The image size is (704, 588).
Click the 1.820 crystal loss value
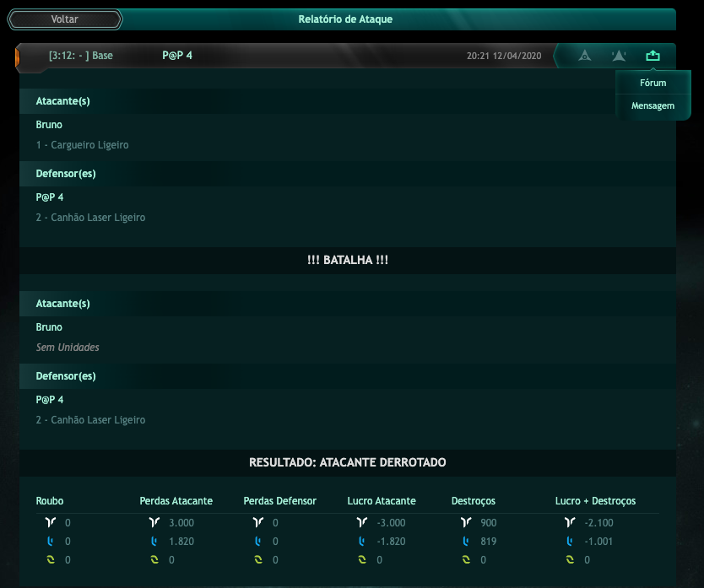[181, 542]
